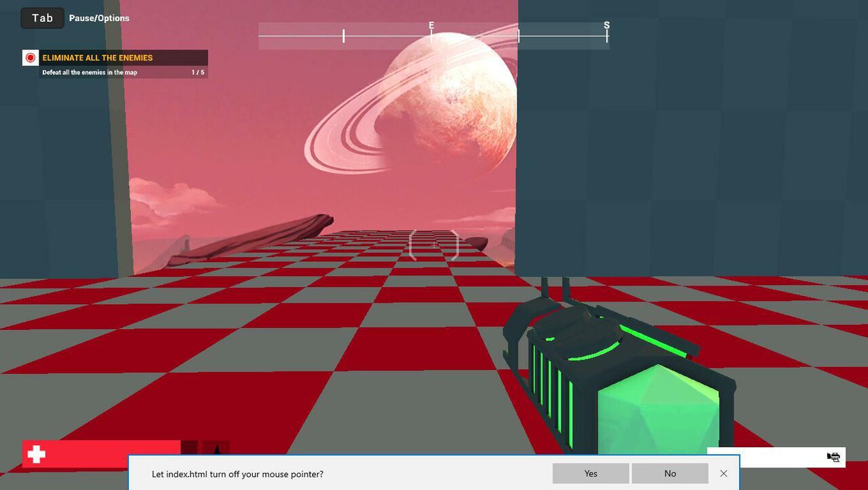The width and height of the screenshot is (868, 490).
Task: Click the weapon icon in the ammo bar
Action: tap(833, 457)
